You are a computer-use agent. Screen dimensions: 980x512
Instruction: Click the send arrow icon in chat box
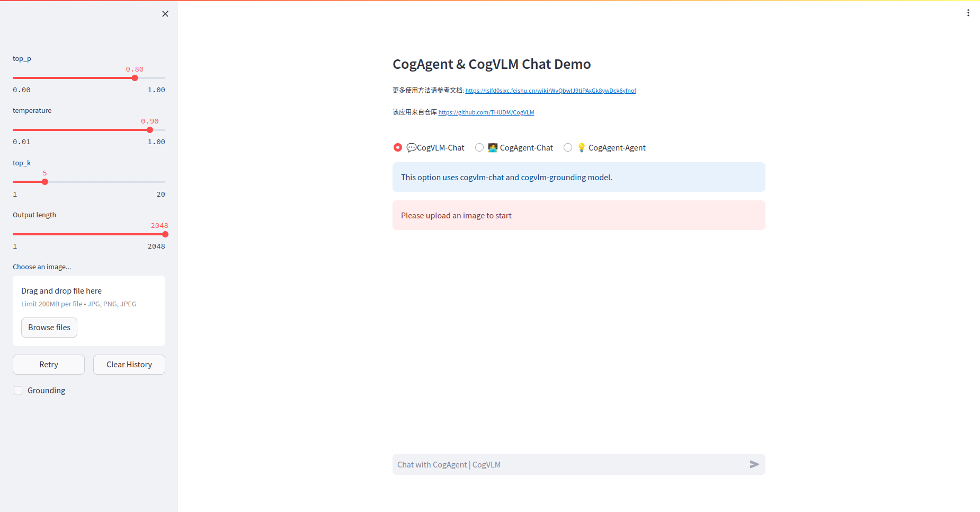pyautogui.click(x=754, y=464)
